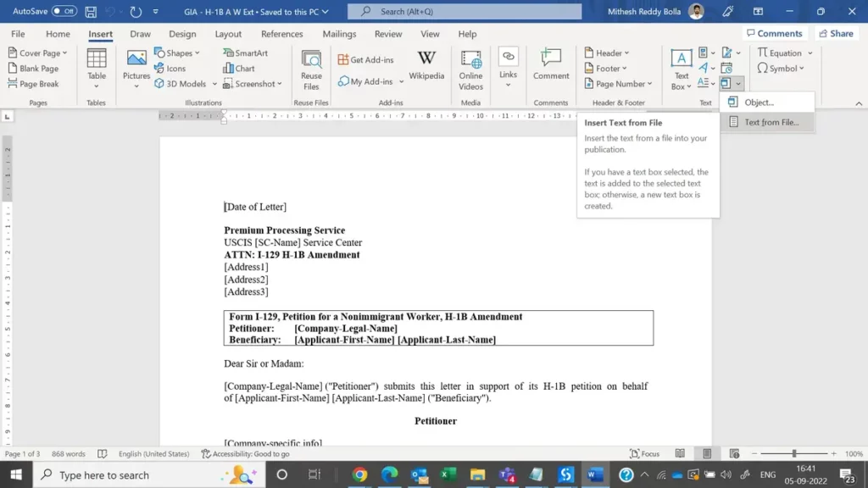Click English (United States) language indicator
This screenshot has height=488, width=868.
(154, 454)
